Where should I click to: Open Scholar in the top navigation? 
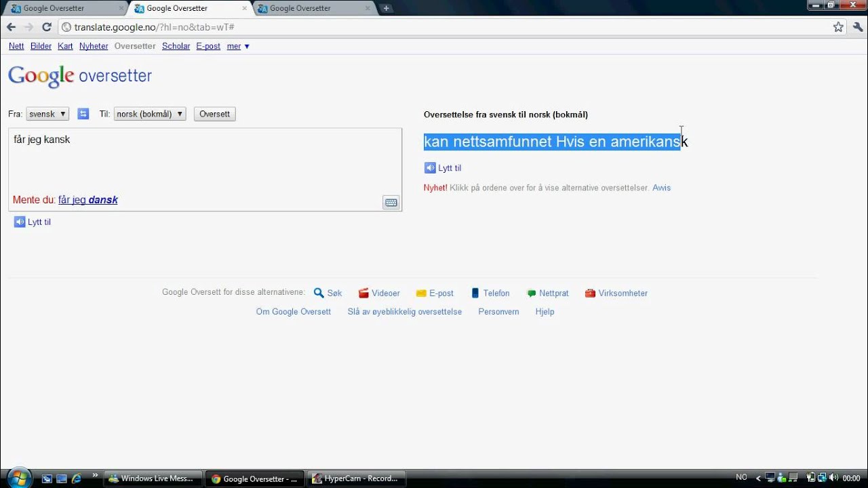tap(176, 46)
